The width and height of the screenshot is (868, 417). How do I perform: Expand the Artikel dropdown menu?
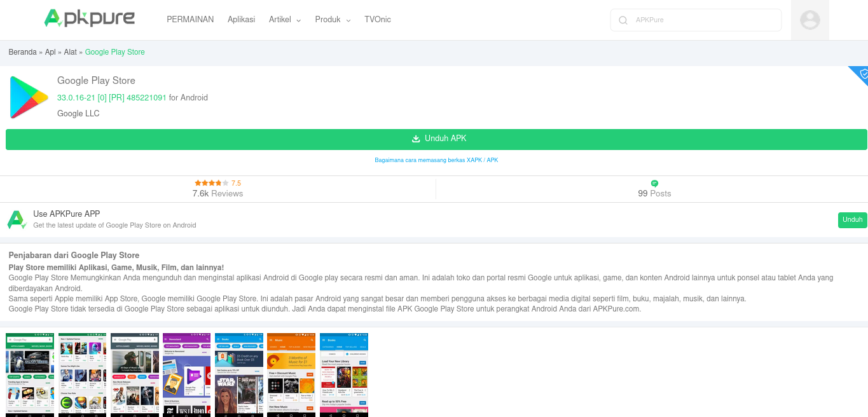tap(285, 20)
